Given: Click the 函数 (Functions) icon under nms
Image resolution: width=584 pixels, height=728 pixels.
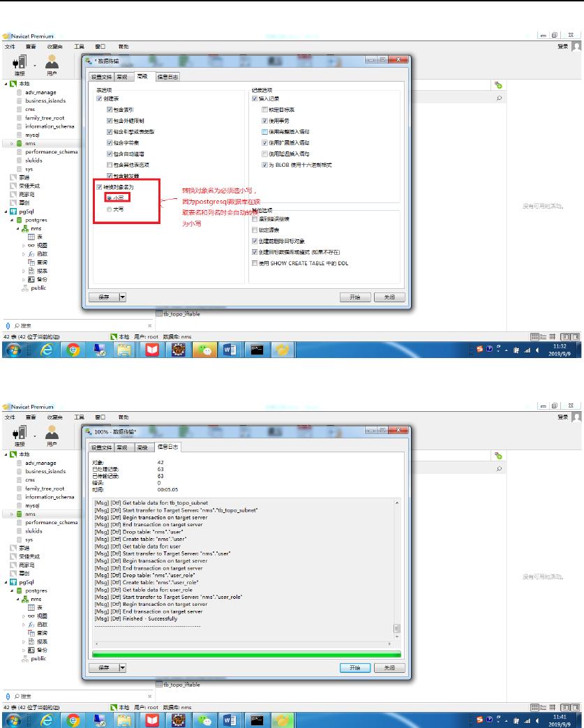Looking at the screenshot, I should [x=32, y=254].
